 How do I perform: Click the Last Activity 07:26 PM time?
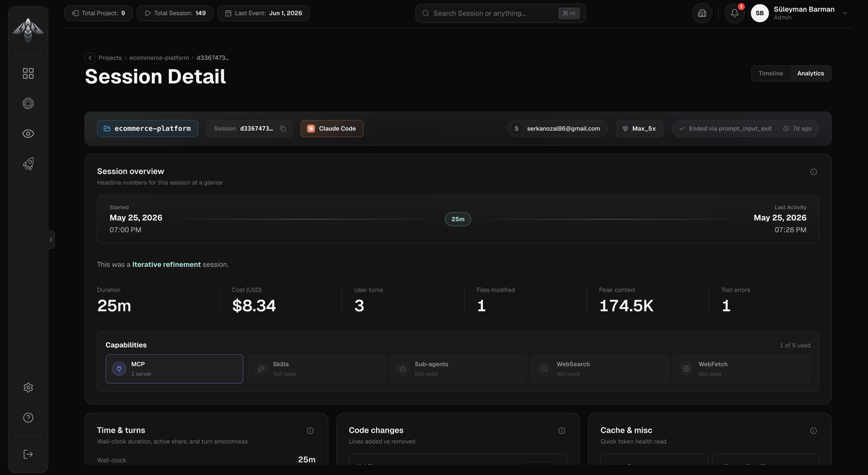pyautogui.click(x=790, y=230)
